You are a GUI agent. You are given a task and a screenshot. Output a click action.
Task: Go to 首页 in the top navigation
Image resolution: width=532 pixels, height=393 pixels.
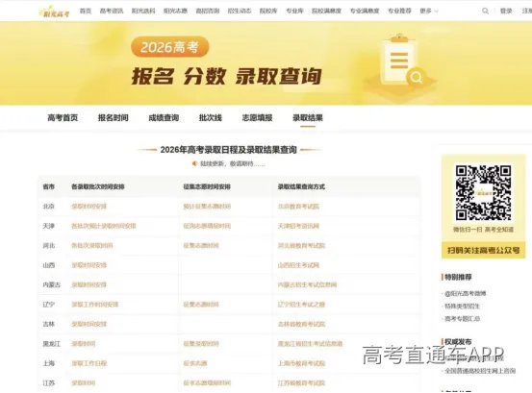pyautogui.click(x=86, y=12)
